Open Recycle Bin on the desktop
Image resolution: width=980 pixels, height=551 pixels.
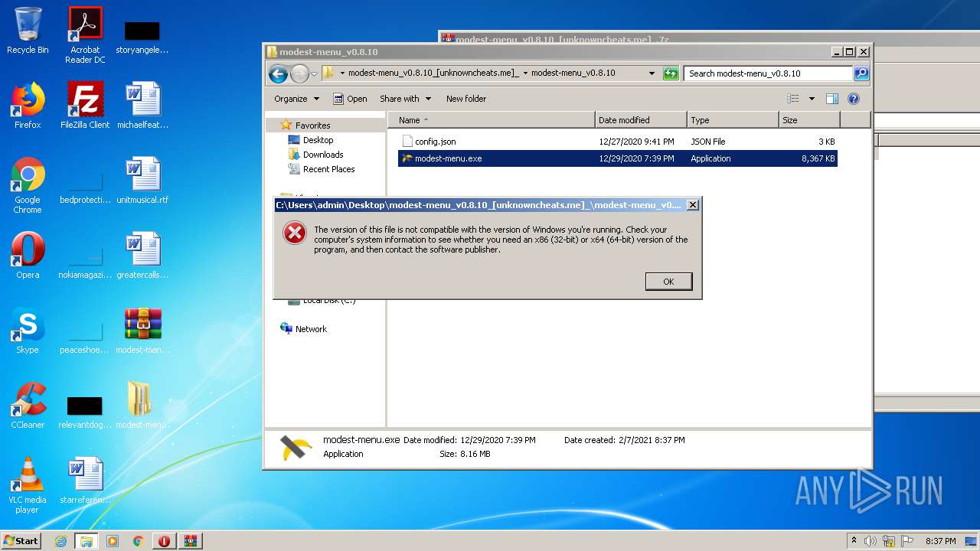[28, 31]
